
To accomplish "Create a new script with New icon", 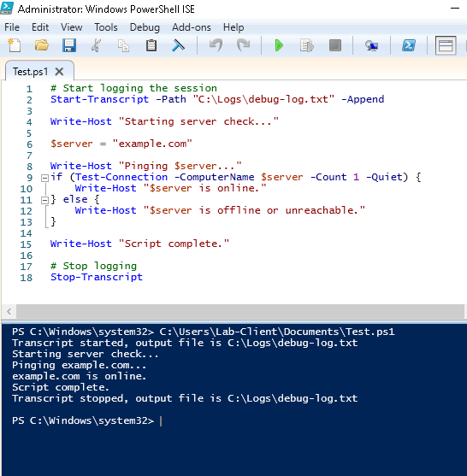I will (x=15, y=46).
